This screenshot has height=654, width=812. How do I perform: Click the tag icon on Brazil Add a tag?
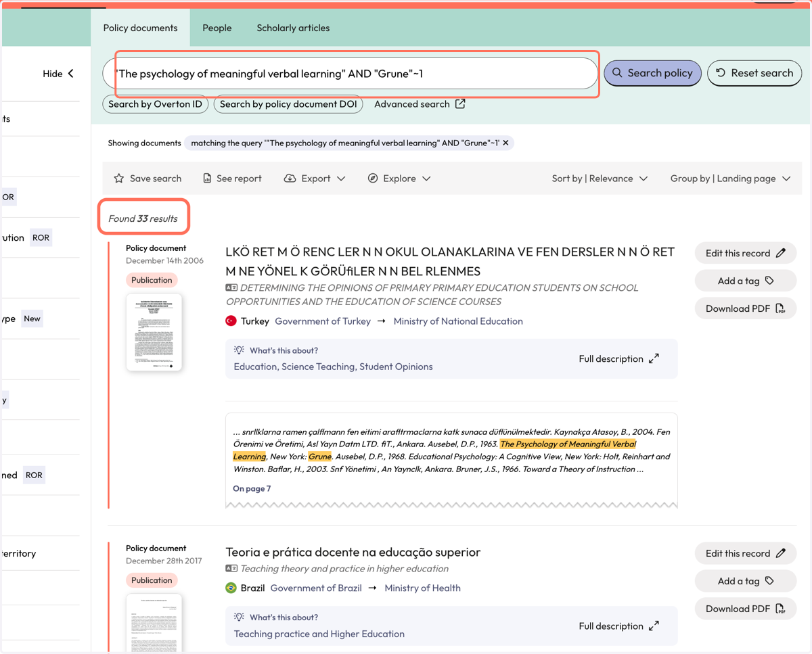click(x=769, y=581)
